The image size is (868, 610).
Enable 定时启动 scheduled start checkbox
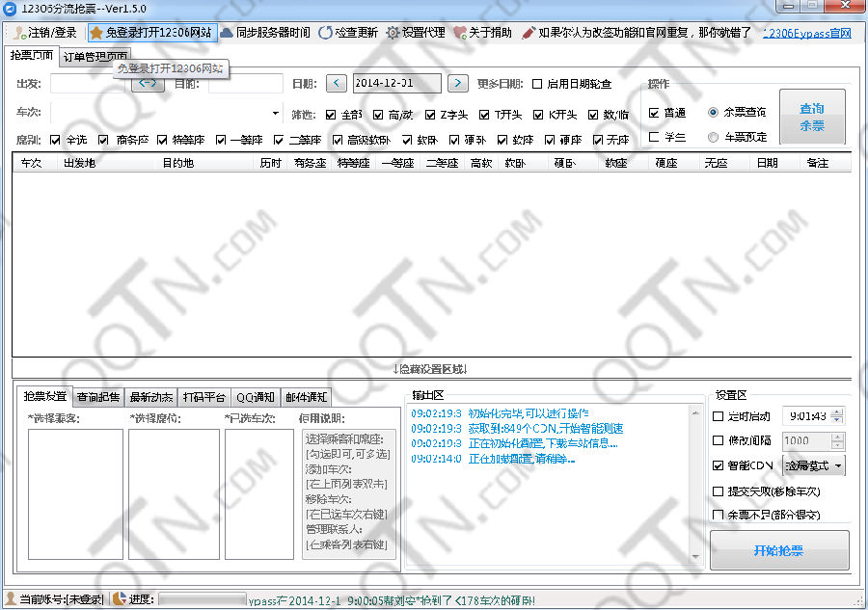tap(718, 416)
